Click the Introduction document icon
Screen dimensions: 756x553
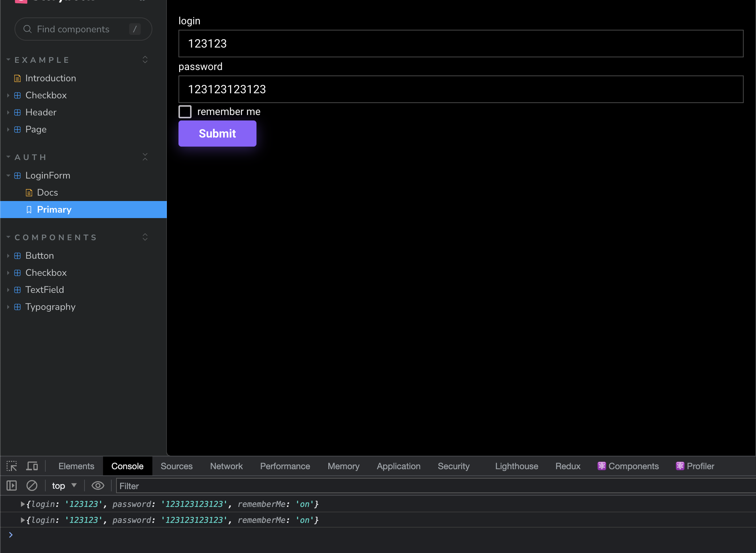[x=17, y=78]
